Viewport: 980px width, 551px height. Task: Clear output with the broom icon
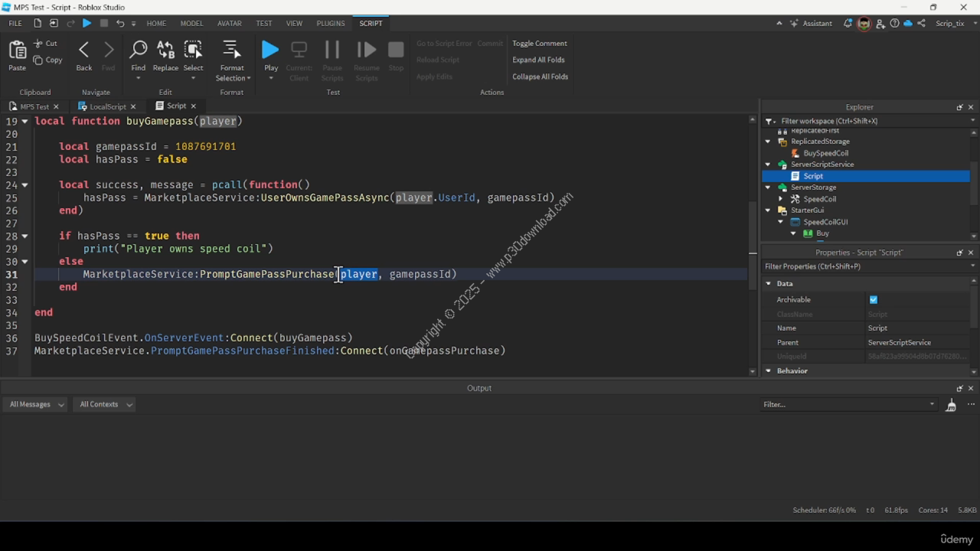(x=951, y=405)
